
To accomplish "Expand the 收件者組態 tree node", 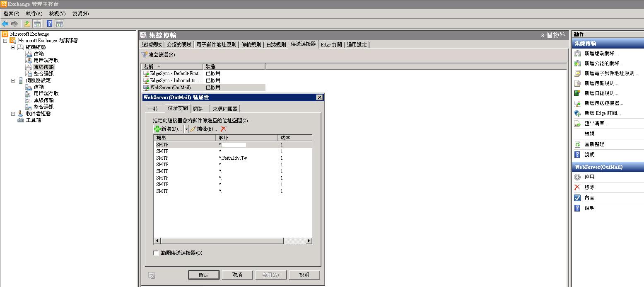I will pyautogui.click(x=13, y=114).
